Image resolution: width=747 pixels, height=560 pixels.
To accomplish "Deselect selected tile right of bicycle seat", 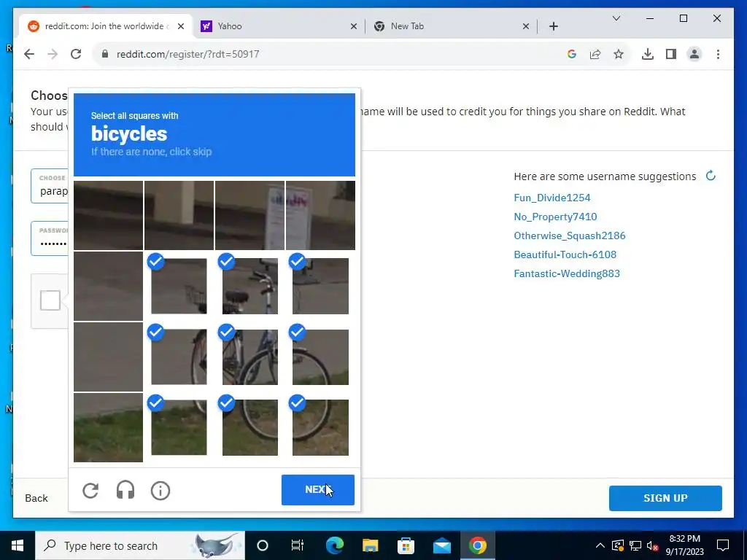I will 320,286.
